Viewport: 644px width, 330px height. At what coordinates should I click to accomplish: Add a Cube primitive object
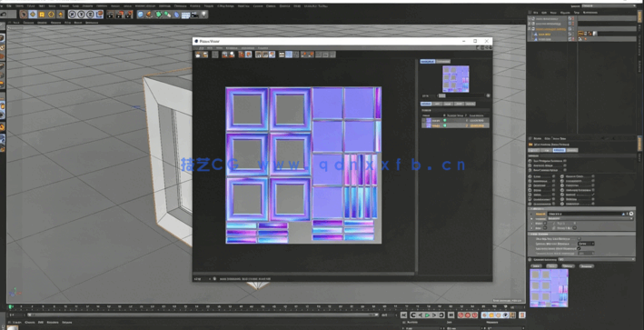[141, 15]
